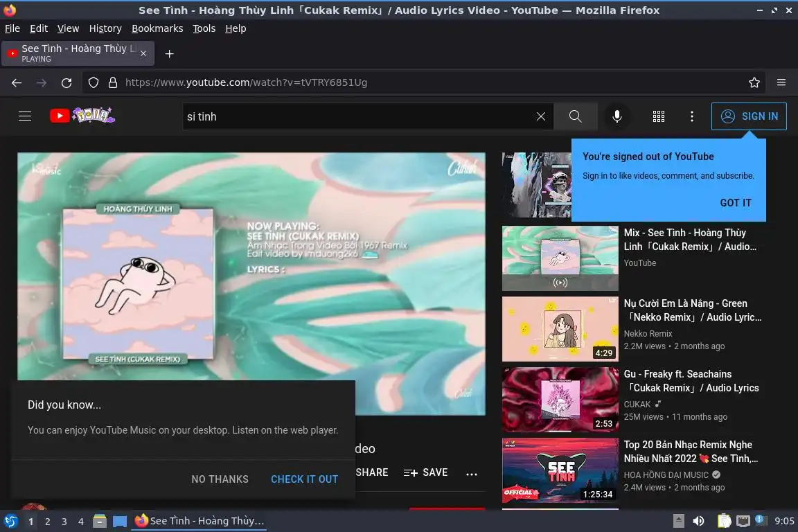Decline YouTube Music prompt with NO THANKS
The height and width of the screenshot is (532, 798).
220,479
